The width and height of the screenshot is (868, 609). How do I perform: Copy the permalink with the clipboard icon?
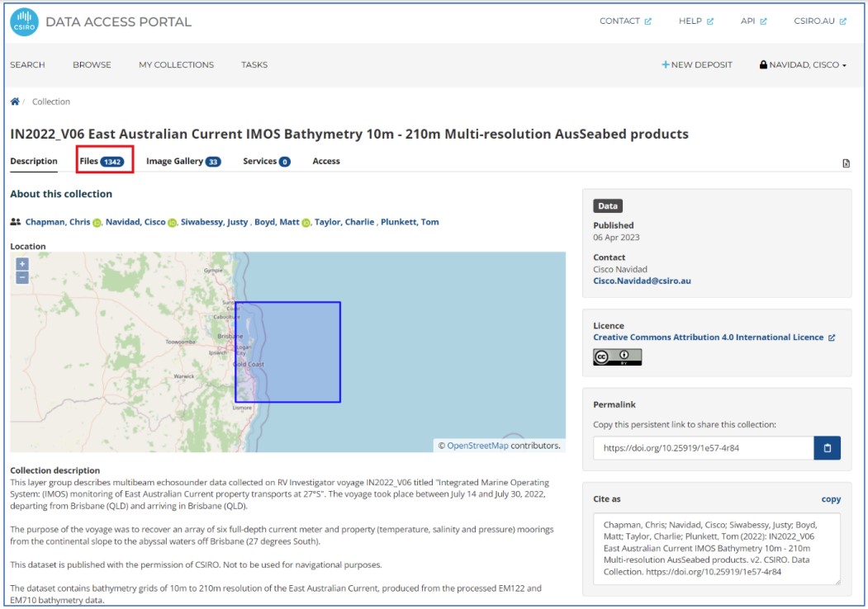(827, 448)
